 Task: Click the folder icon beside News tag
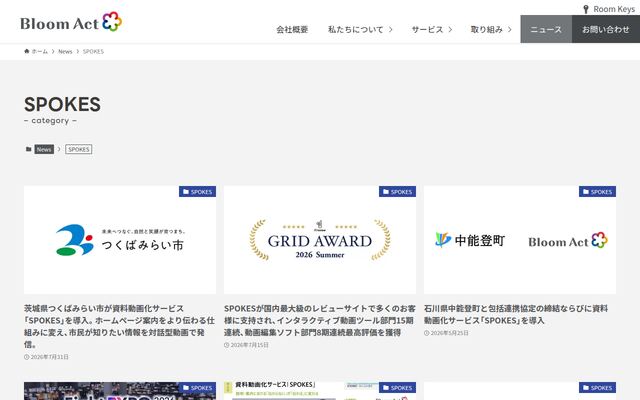tap(29, 149)
